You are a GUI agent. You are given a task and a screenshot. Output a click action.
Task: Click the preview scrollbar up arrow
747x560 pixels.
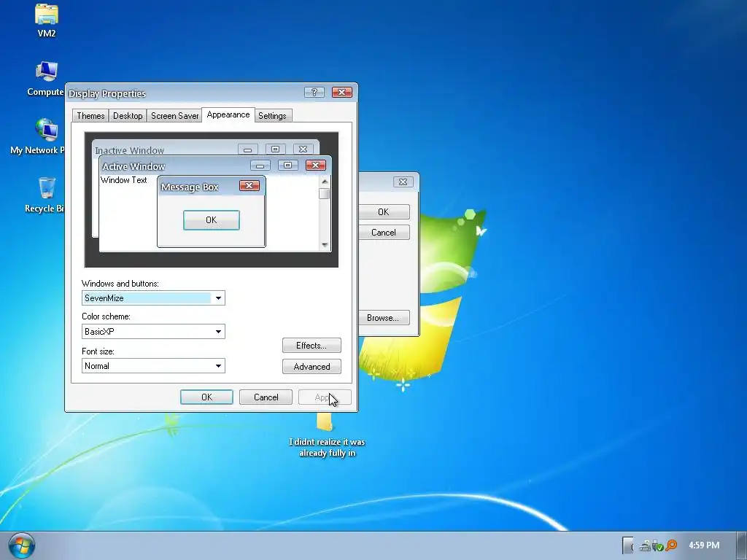point(325,181)
